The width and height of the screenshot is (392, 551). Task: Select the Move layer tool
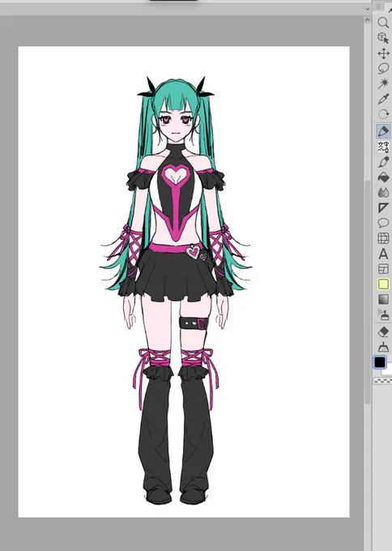tap(383, 53)
